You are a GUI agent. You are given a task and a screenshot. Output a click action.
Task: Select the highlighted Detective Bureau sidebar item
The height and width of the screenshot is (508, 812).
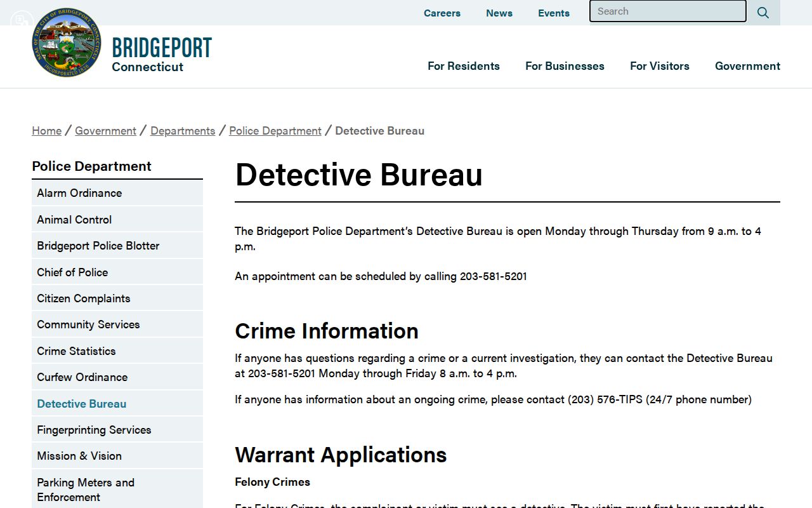[x=117, y=404]
